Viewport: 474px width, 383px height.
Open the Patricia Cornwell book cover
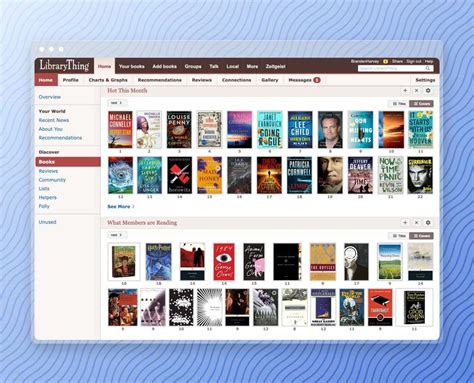[x=299, y=175]
